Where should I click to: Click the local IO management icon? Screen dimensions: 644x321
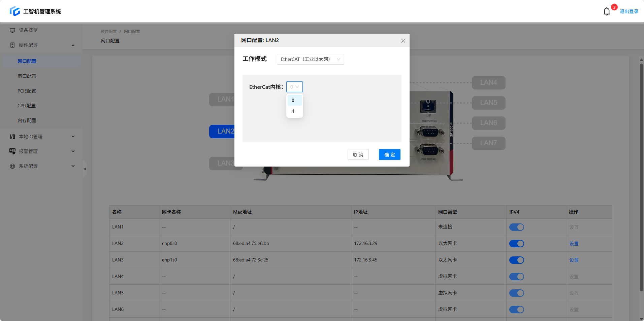12,137
